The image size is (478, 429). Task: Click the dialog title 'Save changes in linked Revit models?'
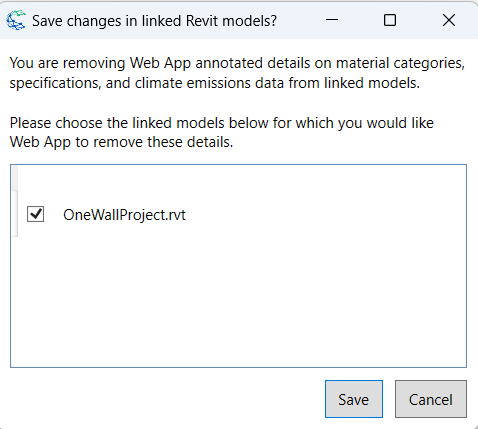pos(154,21)
